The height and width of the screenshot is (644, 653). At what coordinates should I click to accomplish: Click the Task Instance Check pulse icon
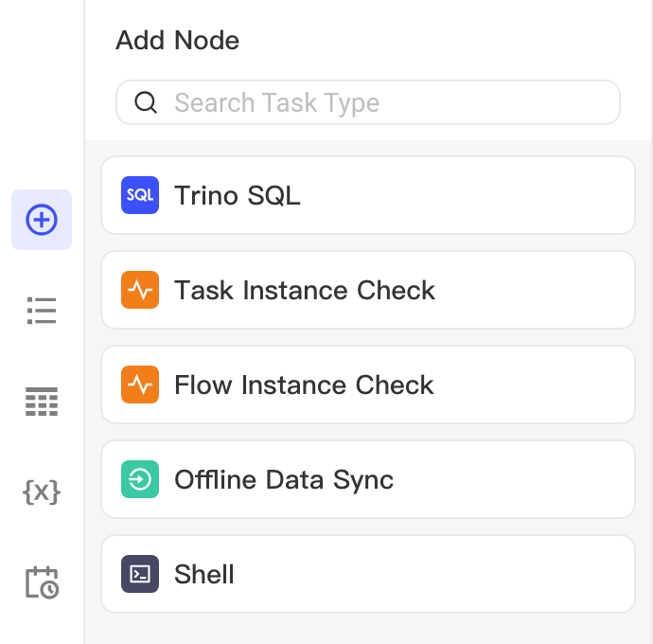[140, 290]
